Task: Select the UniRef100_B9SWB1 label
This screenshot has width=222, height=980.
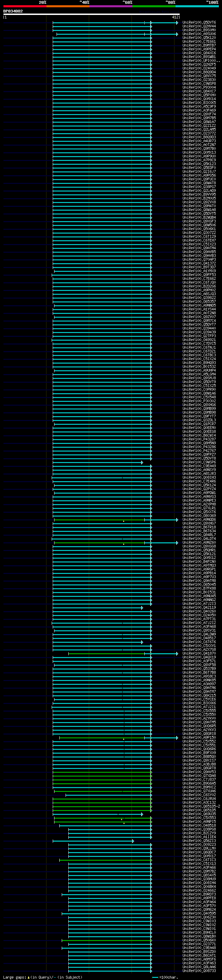Action: pyautogui.click(x=199, y=57)
